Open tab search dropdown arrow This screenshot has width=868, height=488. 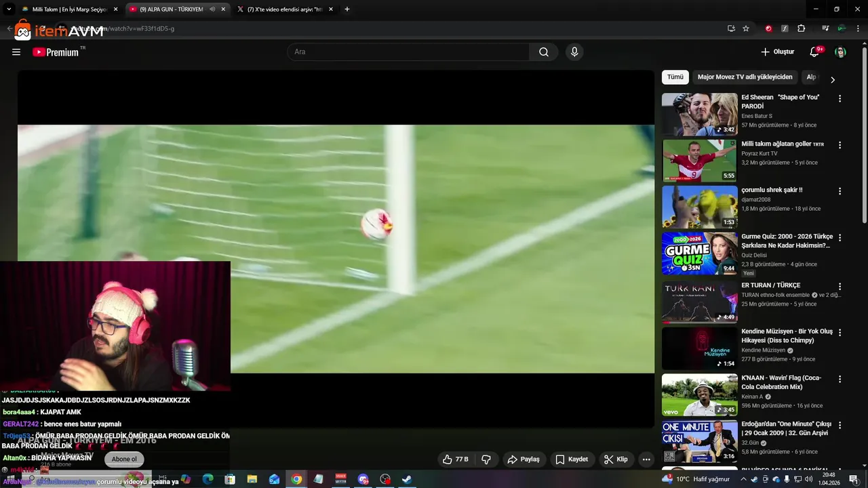point(9,9)
